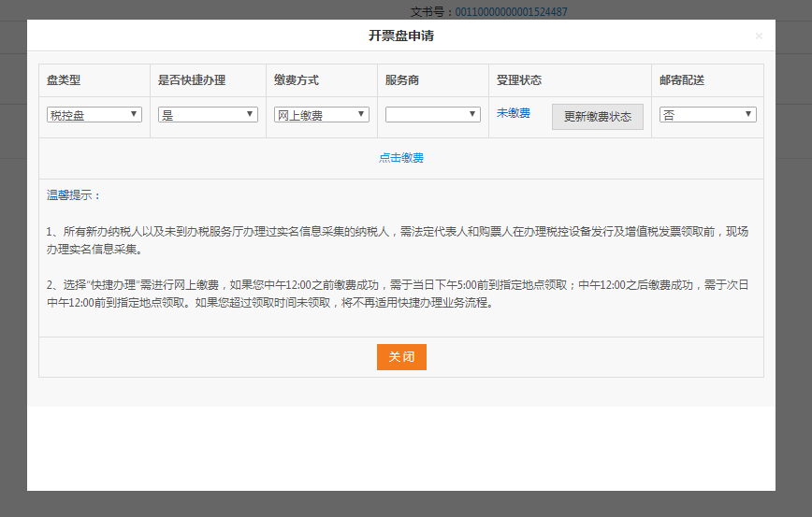The image size is (812, 517).
Task: Click the document number 00110000000001524487
Action: (x=511, y=12)
